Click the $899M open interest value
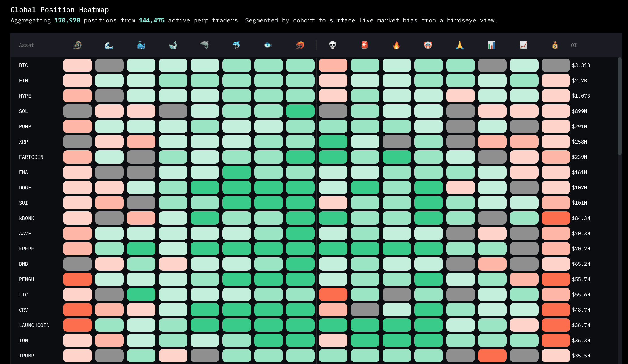 [579, 111]
